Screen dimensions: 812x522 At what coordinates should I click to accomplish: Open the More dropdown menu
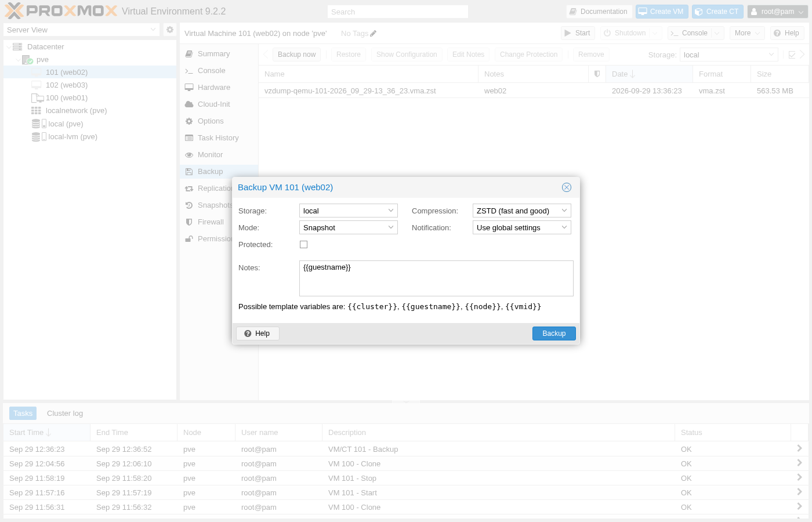click(x=747, y=33)
